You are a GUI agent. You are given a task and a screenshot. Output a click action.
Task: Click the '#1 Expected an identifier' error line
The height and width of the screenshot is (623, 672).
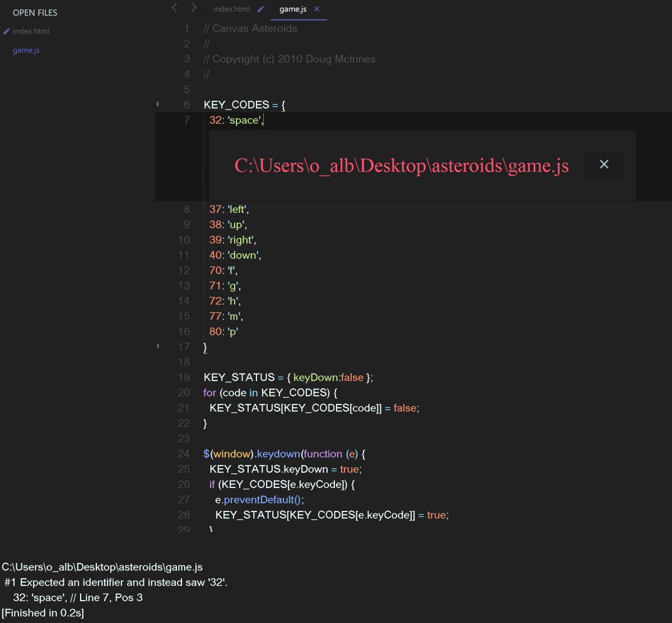tap(116, 582)
